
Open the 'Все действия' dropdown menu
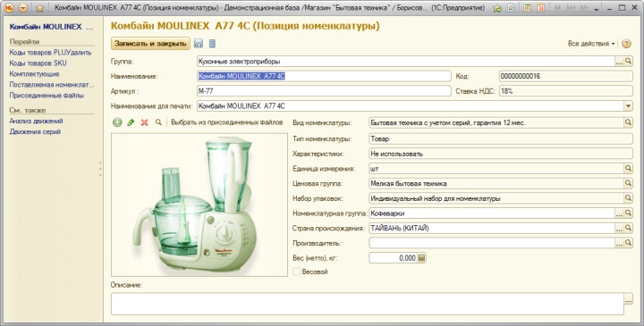click(591, 44)
